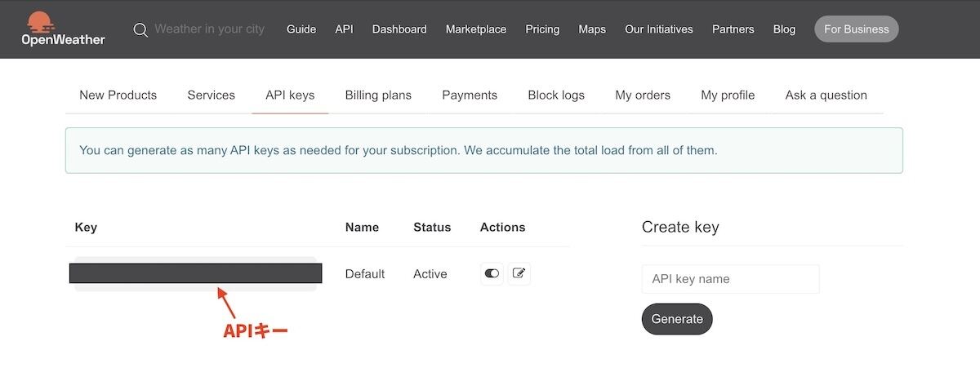Go to the Payments tab
Image resolution: width=980 pixels, height=381 pixels.
point(470,95)
